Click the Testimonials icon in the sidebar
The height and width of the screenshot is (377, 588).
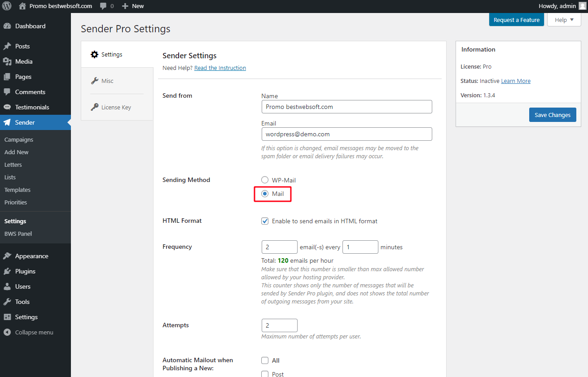click(x=7, y=107)
